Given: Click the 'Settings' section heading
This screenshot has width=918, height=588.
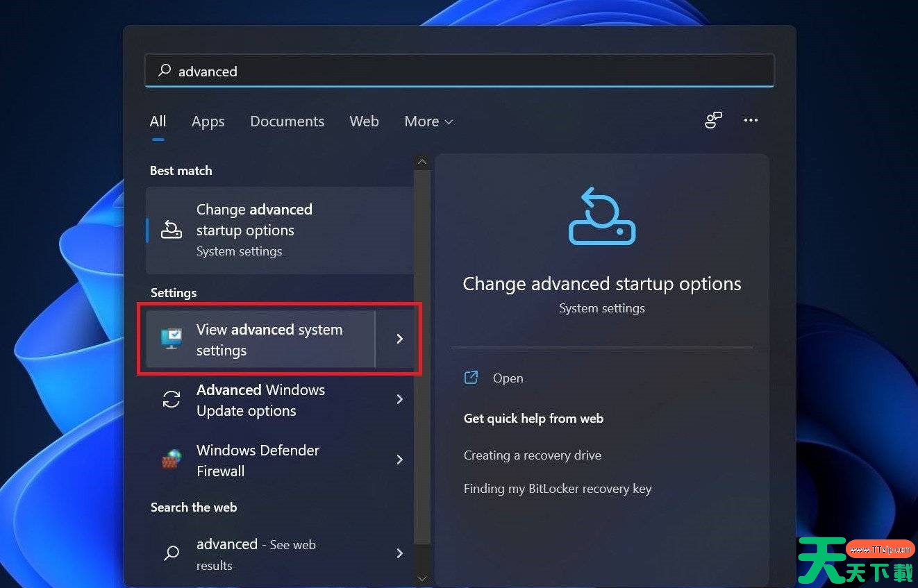Looking at the screenshot, I should click(174, 293).
